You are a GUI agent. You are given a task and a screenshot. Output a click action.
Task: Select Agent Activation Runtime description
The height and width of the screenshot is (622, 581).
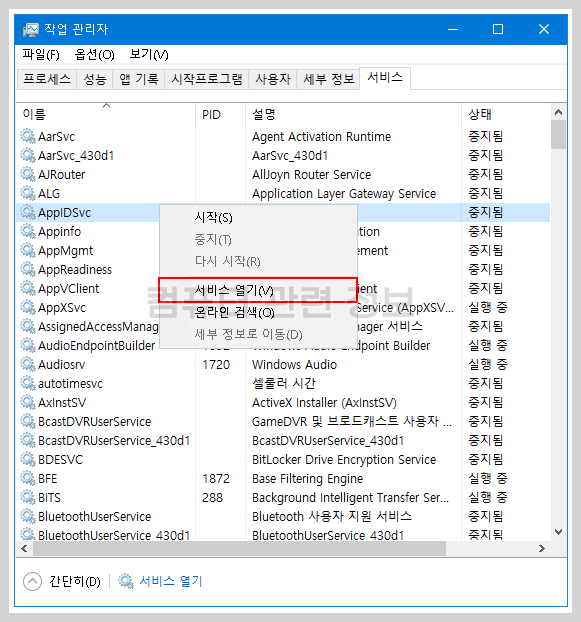tap(322, 136)
